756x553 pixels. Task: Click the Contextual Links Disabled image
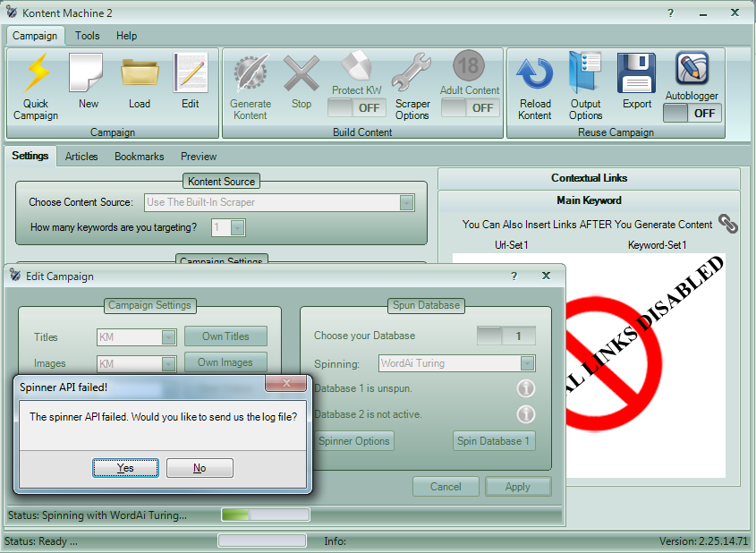coord(646,365)
